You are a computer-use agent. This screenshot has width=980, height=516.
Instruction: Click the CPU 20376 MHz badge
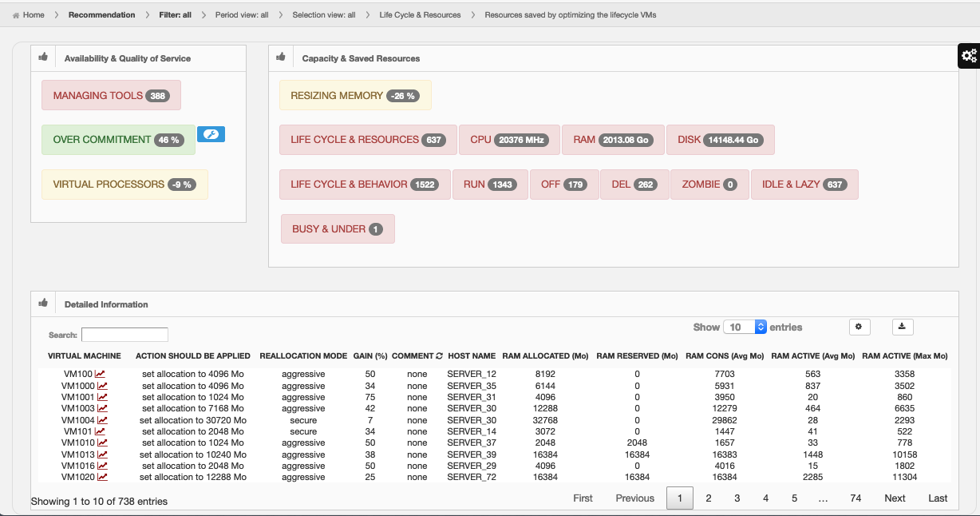pos(509,139)
